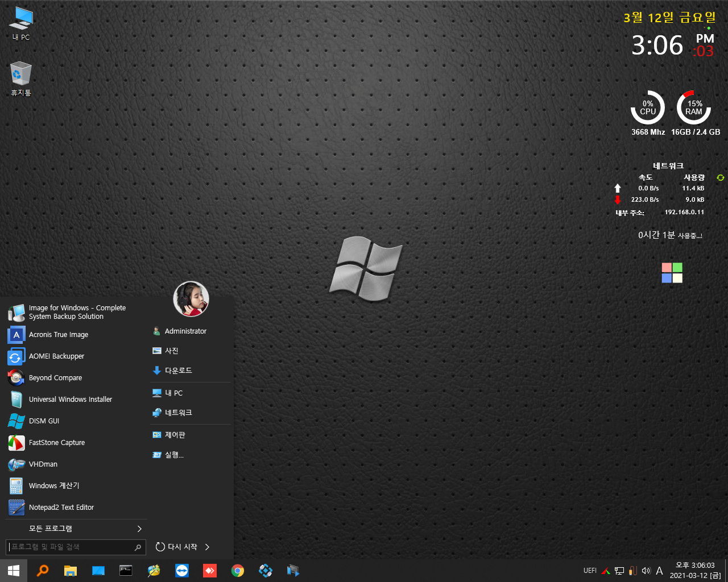Viewport: 728px width, 582px height.
Task: Open AOMEI Backupper
Action: pyautogui.click(x=76, y=356)
